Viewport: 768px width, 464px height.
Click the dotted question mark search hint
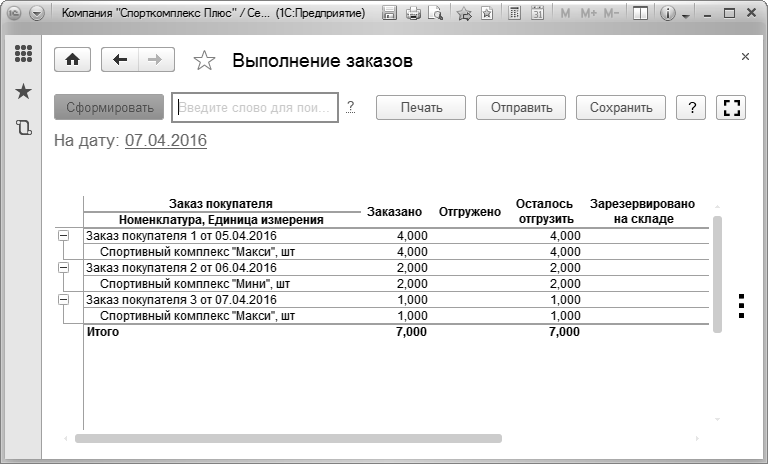point(350,107)
